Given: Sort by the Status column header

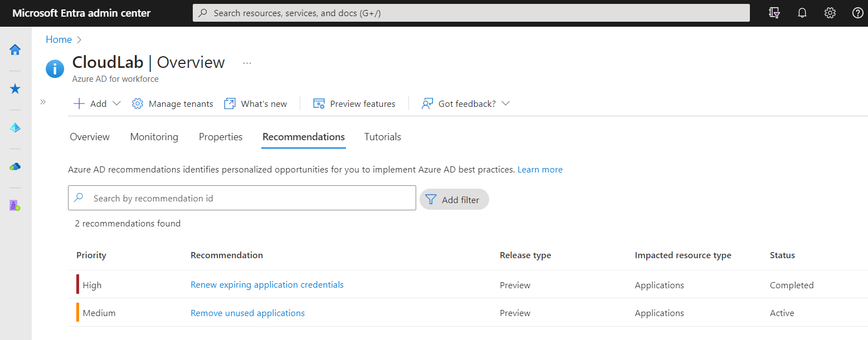Looking at the screenshot, I should 782,255.
